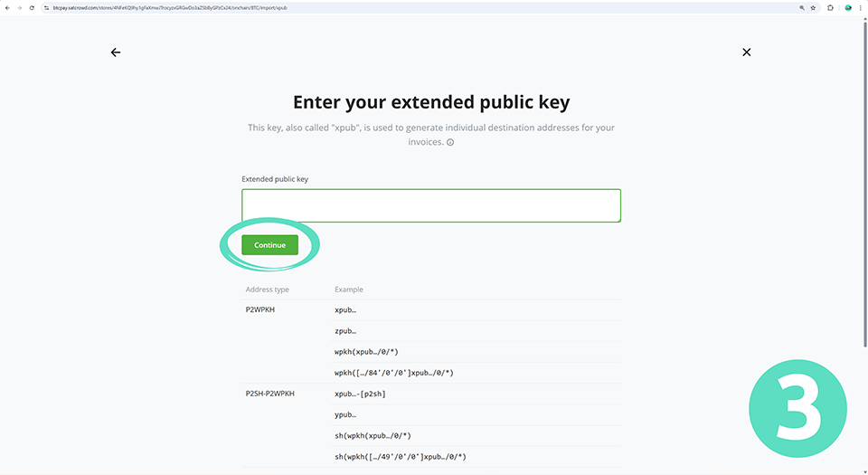Reload the page in the browser

[x=32, y=7]
